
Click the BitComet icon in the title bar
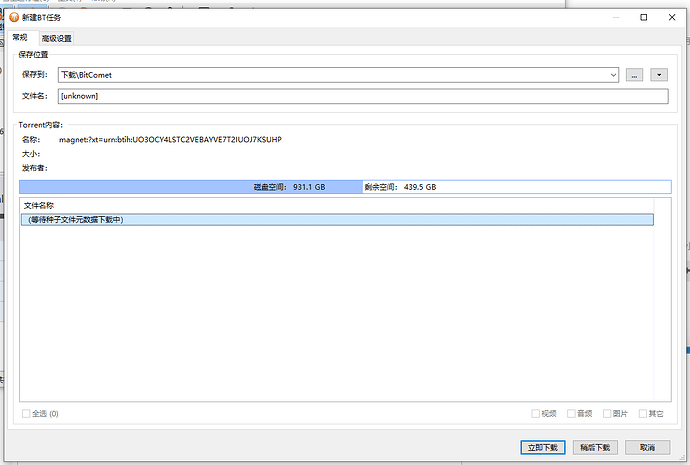pyautogui.click(x=14, y=17)
